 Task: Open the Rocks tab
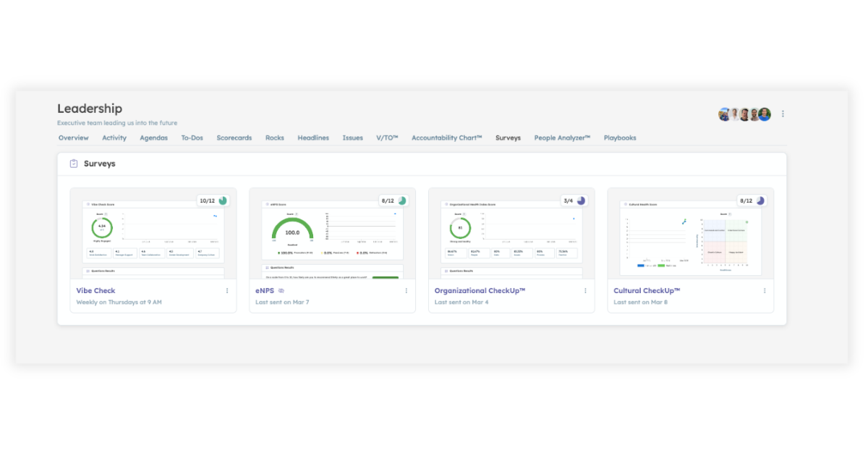(275, 138)
